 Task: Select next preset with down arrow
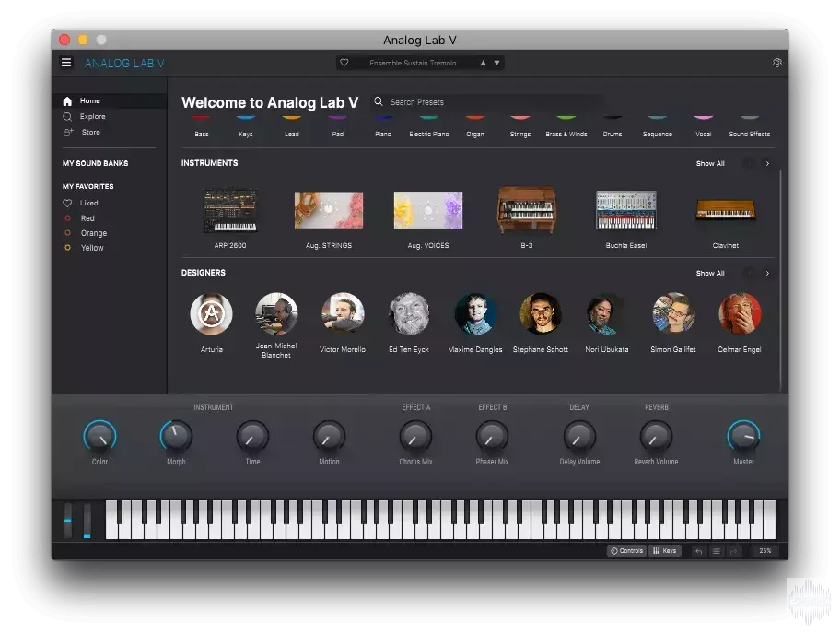496,63
